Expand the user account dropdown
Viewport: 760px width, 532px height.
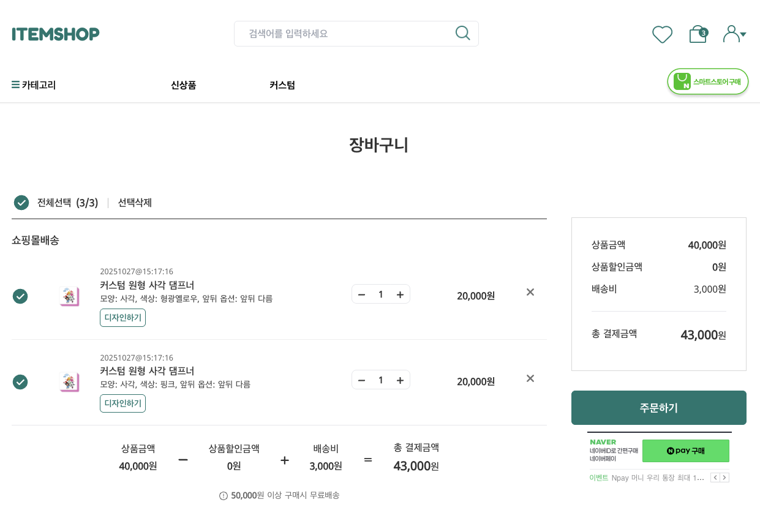[x=734, y=34]
